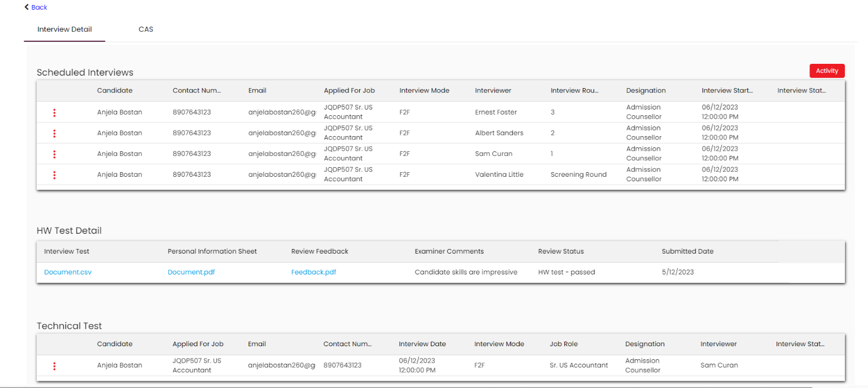Open the kebab menu for Valentina Little's screening round
This screenshot has width=868, height=388.
[x=54, y=175]
